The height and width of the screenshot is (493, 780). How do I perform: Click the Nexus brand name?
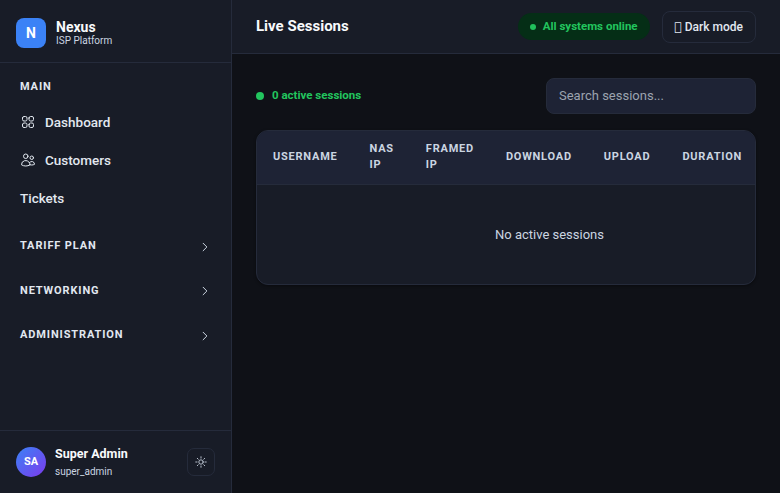pyautogui.click(x=76, y=27)
